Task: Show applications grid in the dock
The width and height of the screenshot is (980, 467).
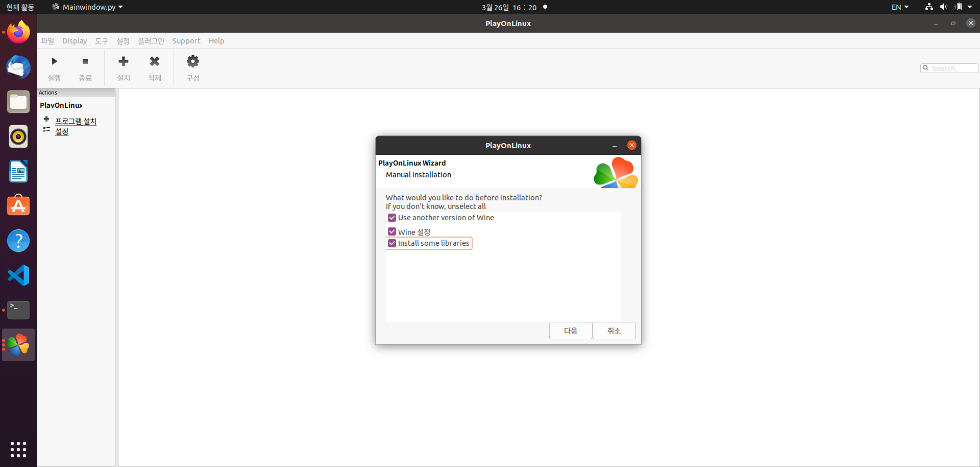Action: pyautogui.click(x=18, y=450)
